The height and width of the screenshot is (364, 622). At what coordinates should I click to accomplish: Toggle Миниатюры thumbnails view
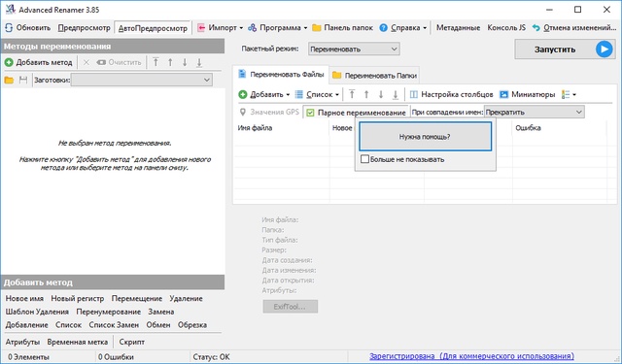(x=527, y=94)
